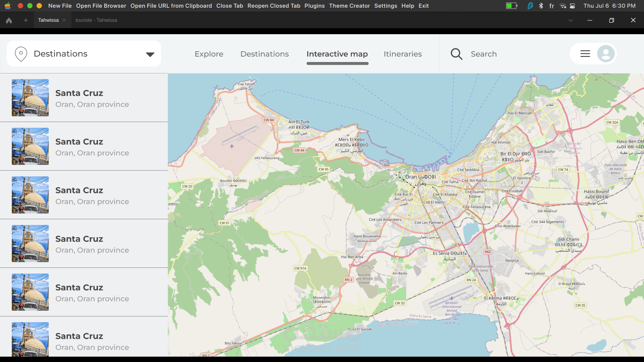This screenshot has width=644, height=362.
Task: Click the Bluetooth icon in the system menu bar
Action: click(x=541, y=6)
